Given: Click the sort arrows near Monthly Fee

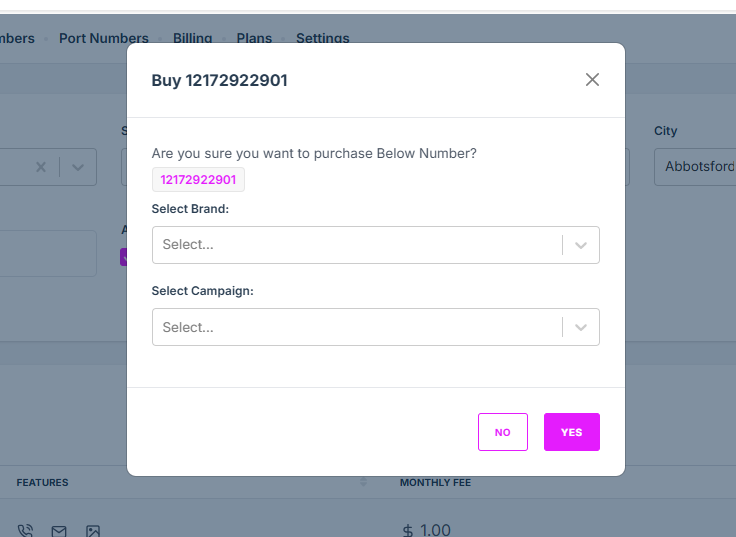Looking at the screenshot, I should (363, 482).
